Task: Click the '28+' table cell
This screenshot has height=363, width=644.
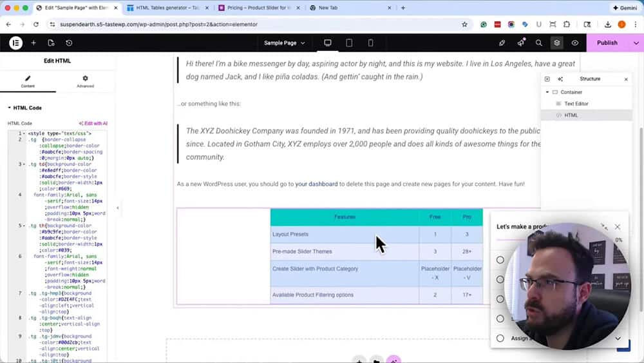Action: point(467,251)
